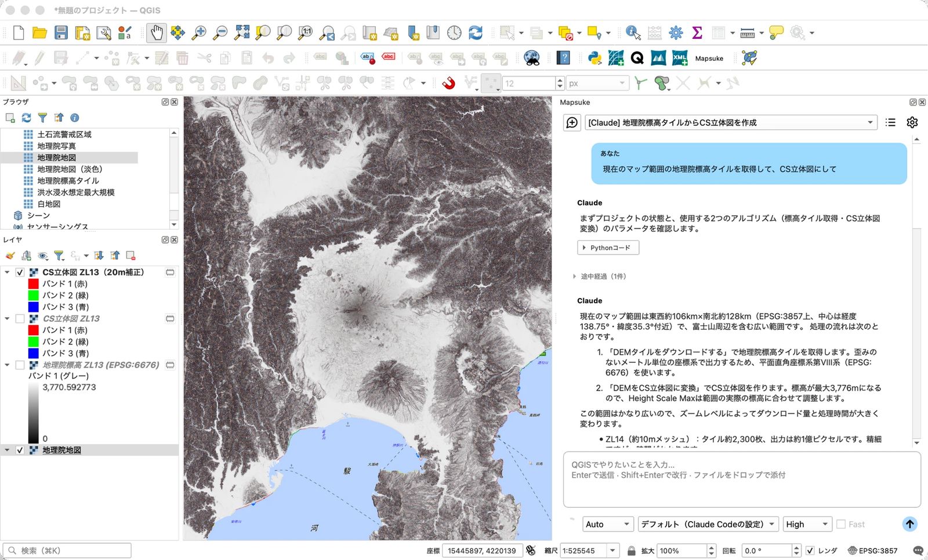
Task: Open the Auto mode dropdown
Action: [x=608, y=524]
